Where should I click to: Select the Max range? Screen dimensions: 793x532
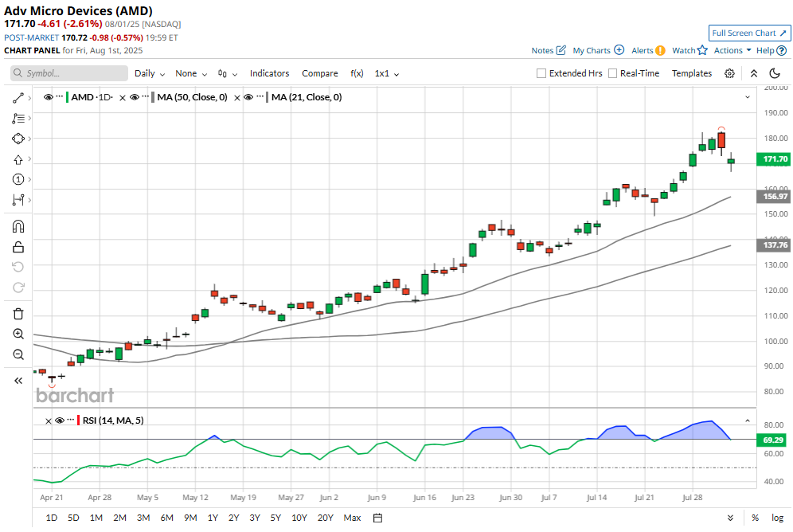pyautogui.click(x=352, y=518)
